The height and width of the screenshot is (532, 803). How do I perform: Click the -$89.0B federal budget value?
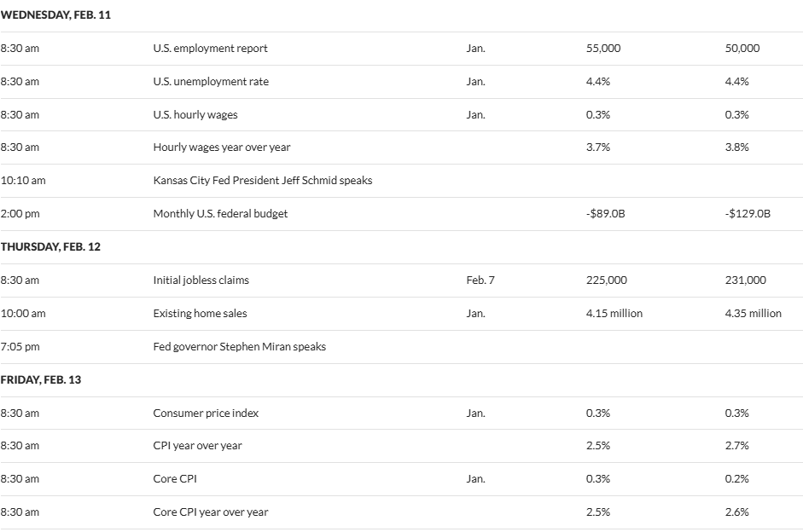(606, 214)
